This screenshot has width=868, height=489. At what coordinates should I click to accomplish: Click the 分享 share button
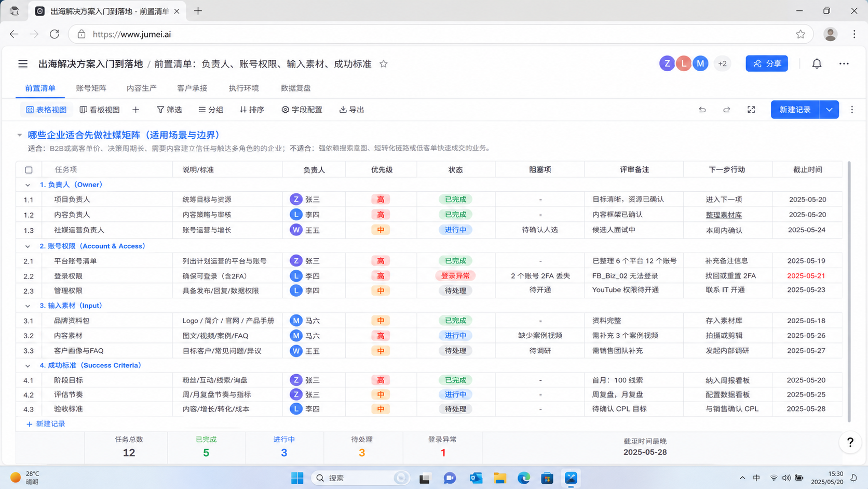click(767, 63)
